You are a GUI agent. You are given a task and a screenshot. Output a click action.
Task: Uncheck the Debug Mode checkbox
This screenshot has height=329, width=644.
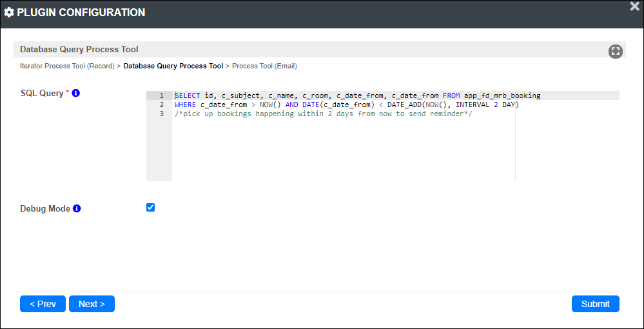click(x=150, y=207)
